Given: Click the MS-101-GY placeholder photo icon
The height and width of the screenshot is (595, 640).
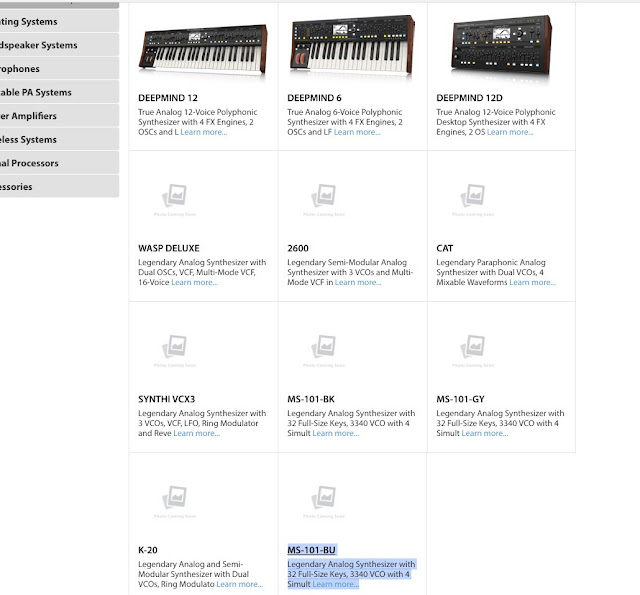Looking at the screenshot, I should coord(473,347).
